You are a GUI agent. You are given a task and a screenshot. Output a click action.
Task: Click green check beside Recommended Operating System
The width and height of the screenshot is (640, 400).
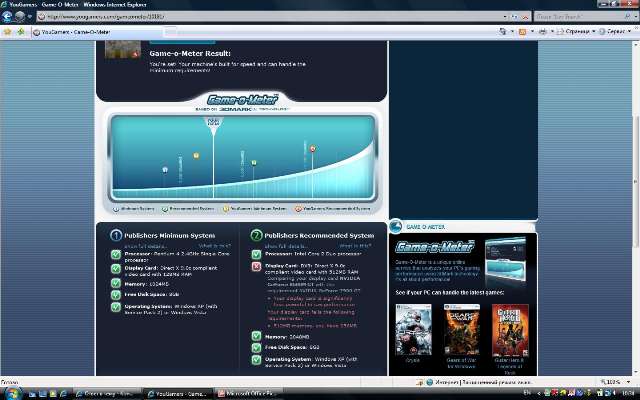pos(256,360)
